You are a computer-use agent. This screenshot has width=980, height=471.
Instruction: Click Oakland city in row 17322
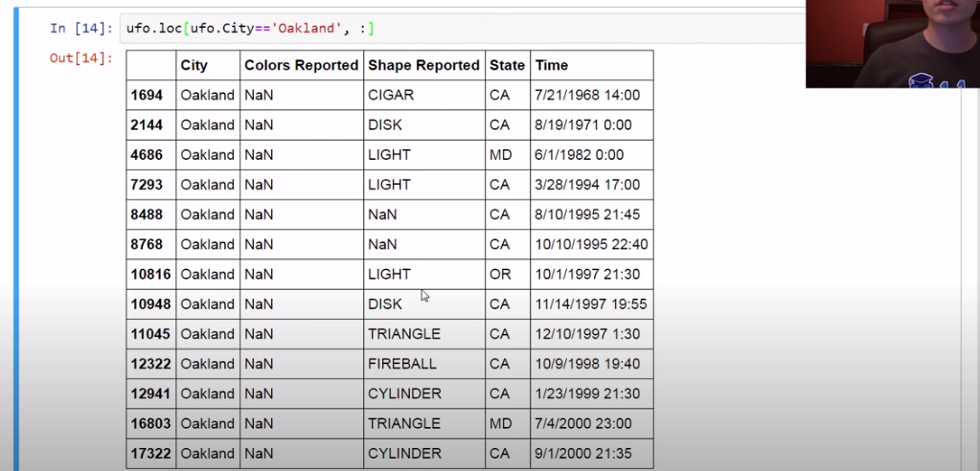point(208,454)
